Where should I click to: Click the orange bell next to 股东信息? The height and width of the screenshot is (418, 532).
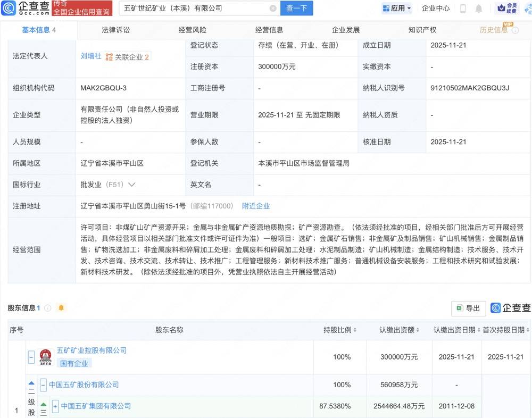coord(61,308)
